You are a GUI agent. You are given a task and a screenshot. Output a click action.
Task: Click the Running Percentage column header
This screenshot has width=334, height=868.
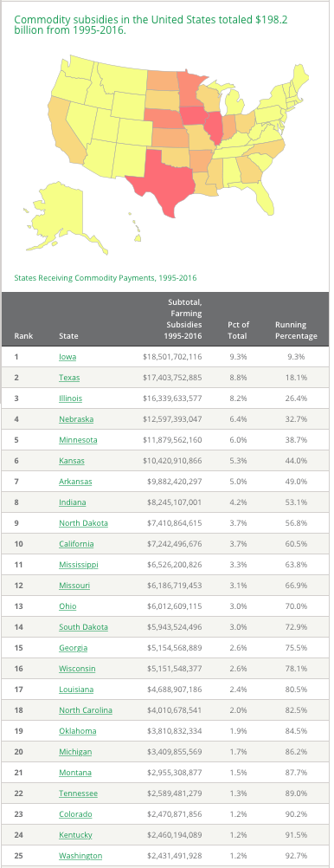[297, 331]
